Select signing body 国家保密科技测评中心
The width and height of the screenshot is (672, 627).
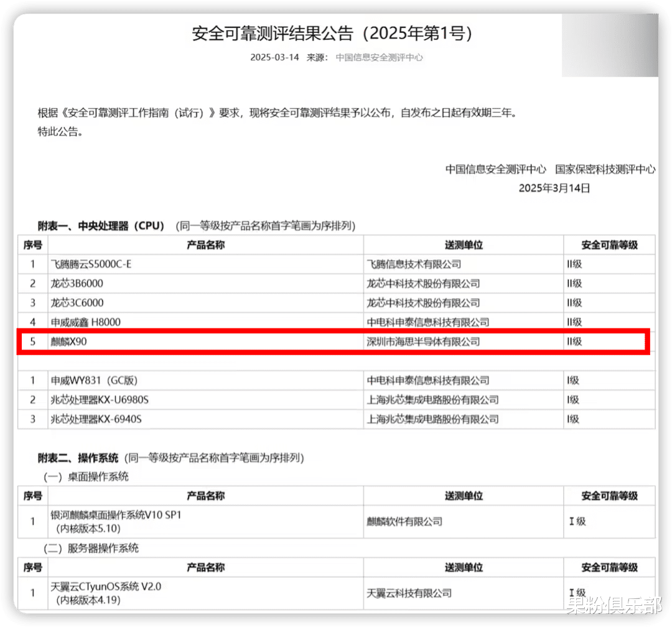click(605, 169)
